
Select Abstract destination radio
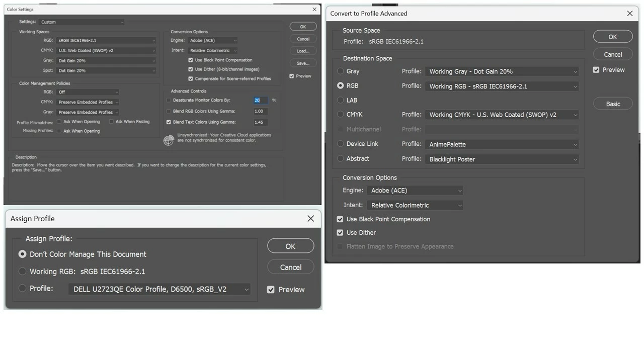point(341,159)
